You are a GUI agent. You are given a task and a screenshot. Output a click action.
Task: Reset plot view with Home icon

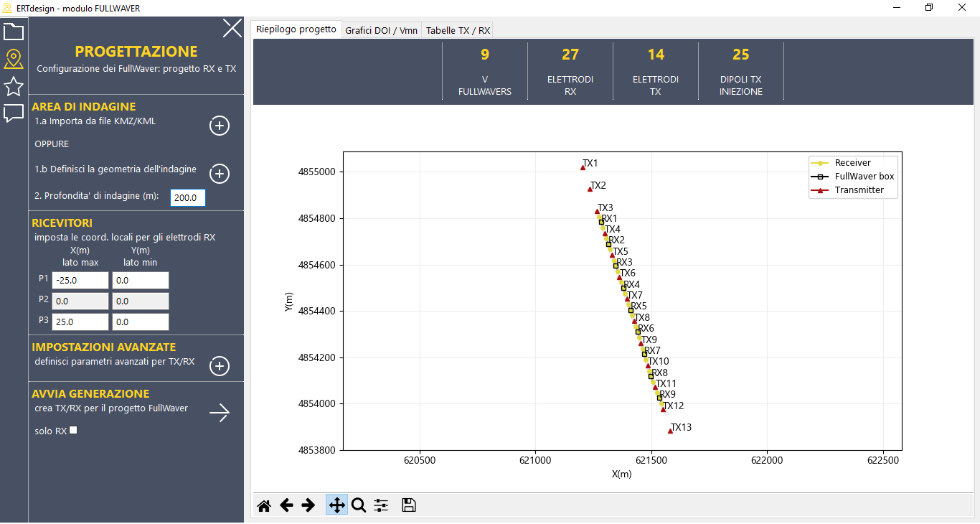pos(264,505)
